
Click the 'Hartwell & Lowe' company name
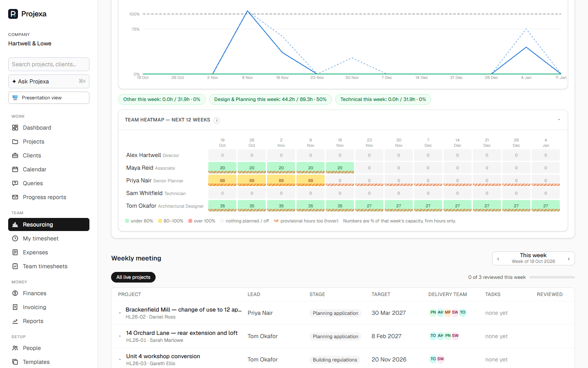[x=30, y=43]
